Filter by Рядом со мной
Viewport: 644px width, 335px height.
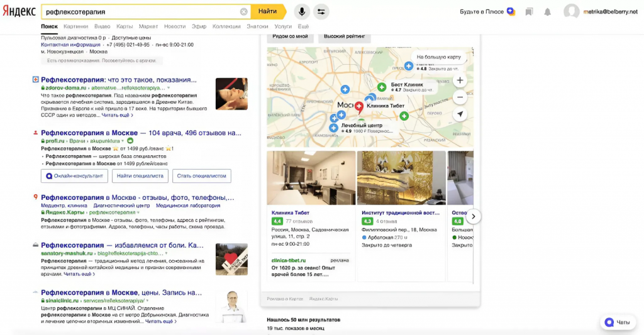pos(290,36)
